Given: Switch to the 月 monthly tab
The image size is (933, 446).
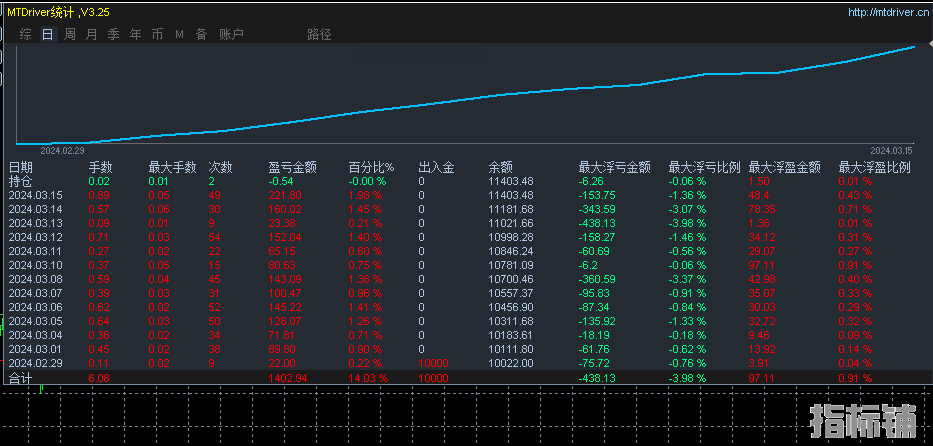Looking at the screenshot, I should (x=92, y=34).
